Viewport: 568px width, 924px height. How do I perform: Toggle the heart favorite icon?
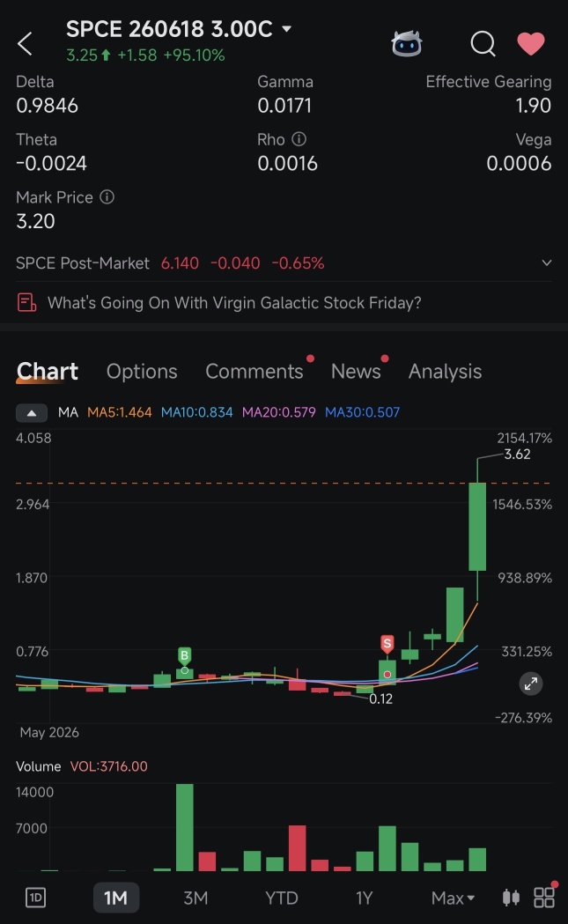pyautogui.click(x=531, y=44)
